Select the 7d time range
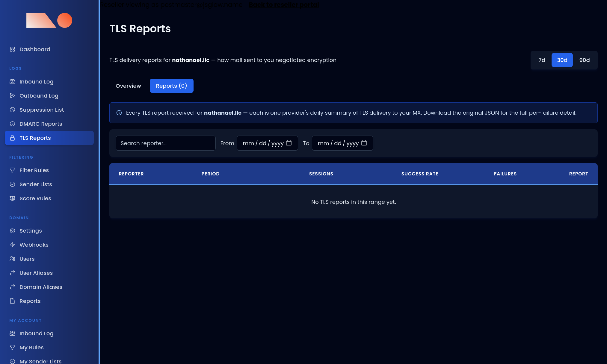Screen dimensions: 607x364 pyautogui.click(x=542, y=60)
